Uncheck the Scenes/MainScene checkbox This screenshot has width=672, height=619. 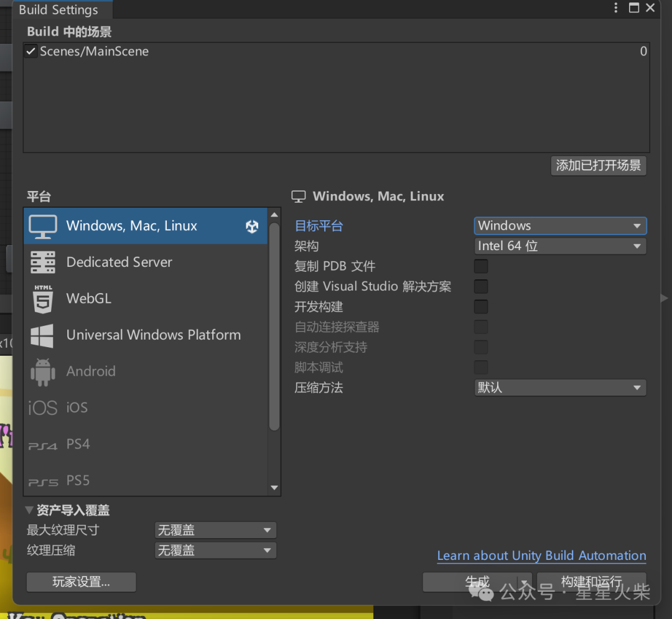(30, 52)
